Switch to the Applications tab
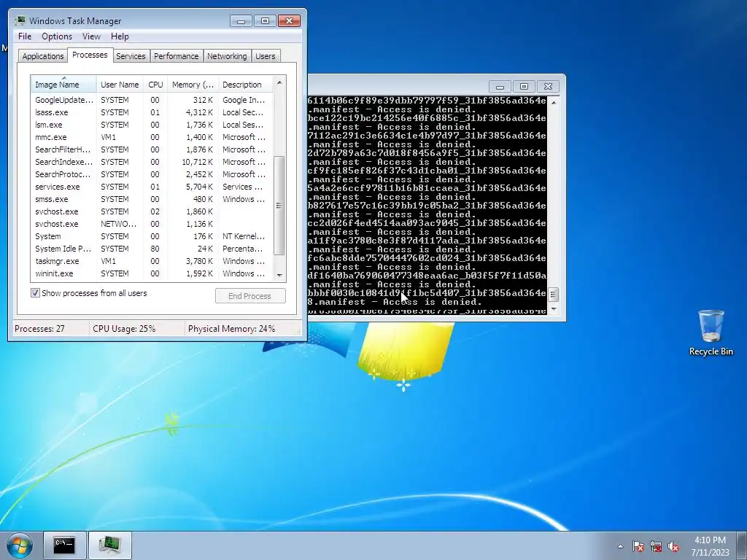Screen dimensions: 747x560 click(x=43, y=56)
